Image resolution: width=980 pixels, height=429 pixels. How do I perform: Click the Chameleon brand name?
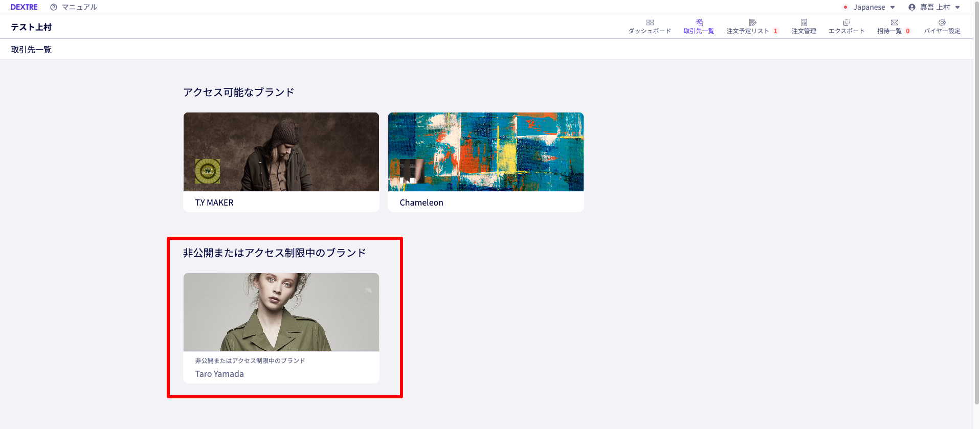(x=421, y=202)
